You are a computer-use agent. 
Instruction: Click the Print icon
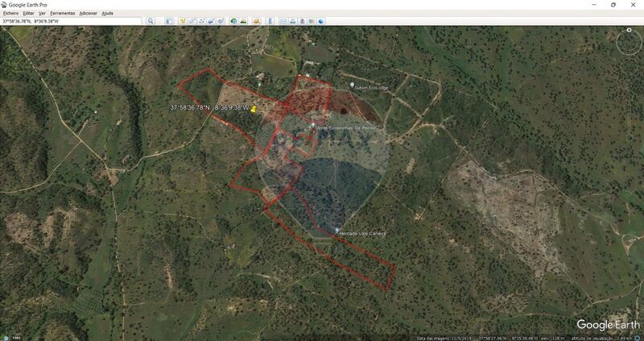click(x=293, y=21)
